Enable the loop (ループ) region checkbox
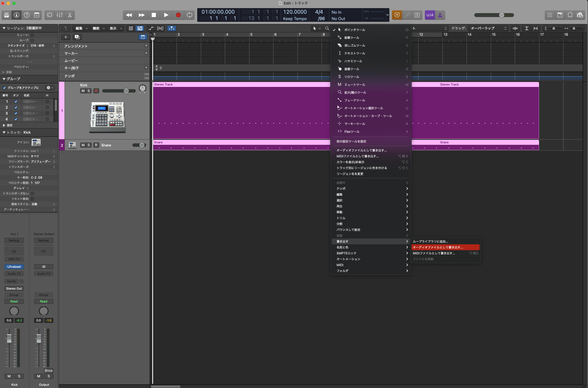588x388 pixels. [32, 40]
